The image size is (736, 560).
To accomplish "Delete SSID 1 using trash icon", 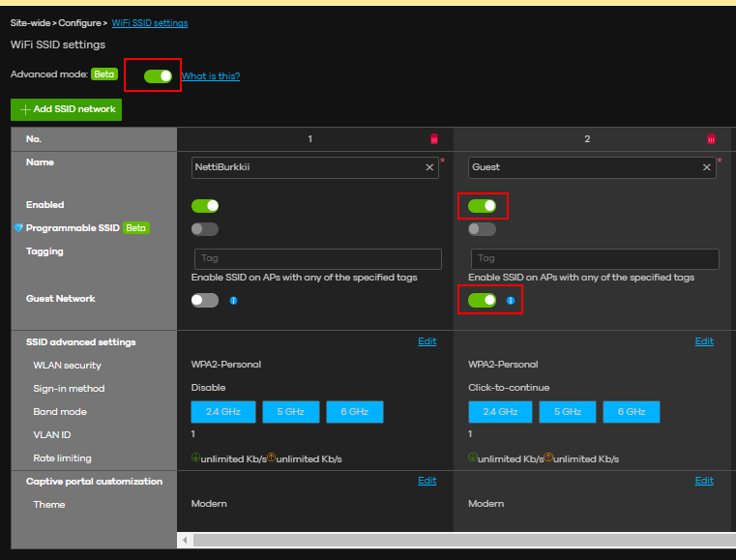I will pyautogui.click(x=433, y=139).
